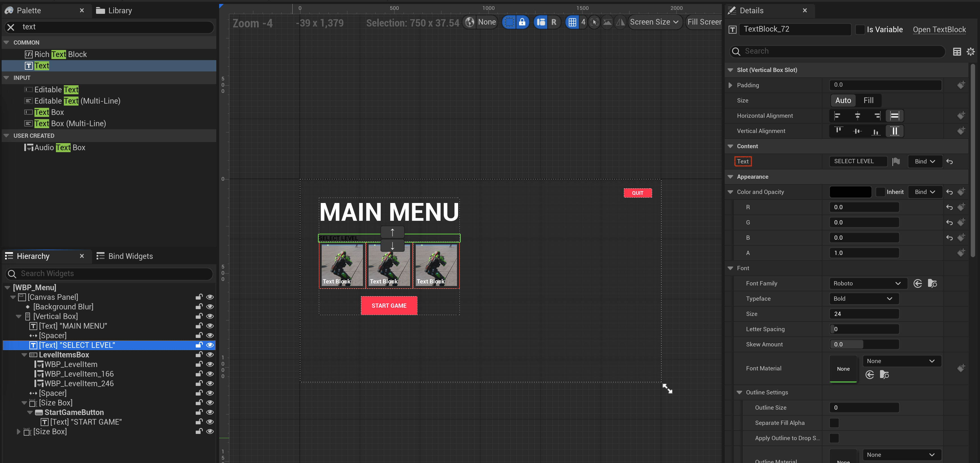Viewport: 980px width, 463px height.
Task: Collapse the Vertical Box hierarchy node
Action: pos(19,316)
